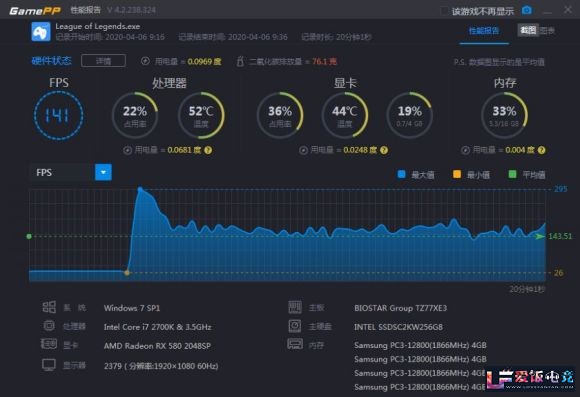Viewport: 580px width, 397px height.
Task: Click the 26 minimum point marker on chart
Action: [x=127, y=273]
